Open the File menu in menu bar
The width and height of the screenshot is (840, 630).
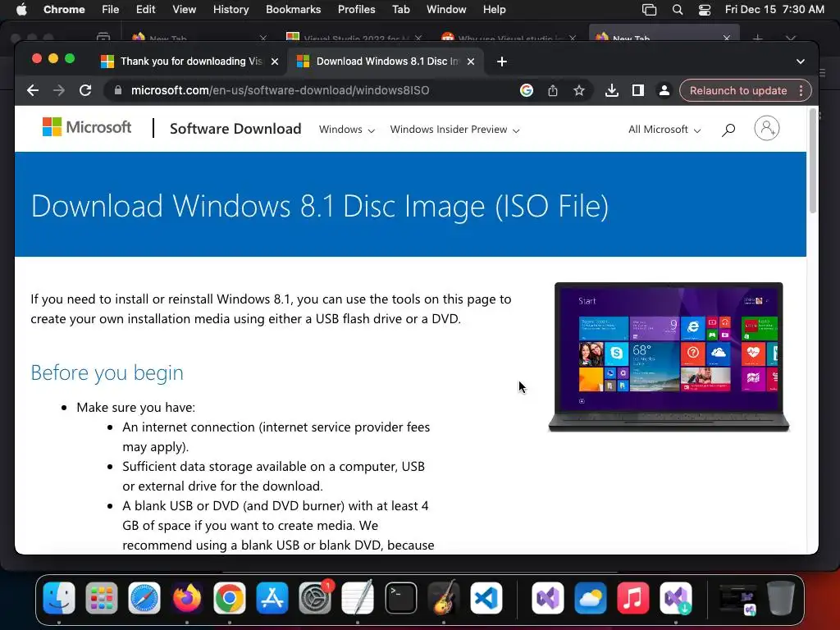111,10
